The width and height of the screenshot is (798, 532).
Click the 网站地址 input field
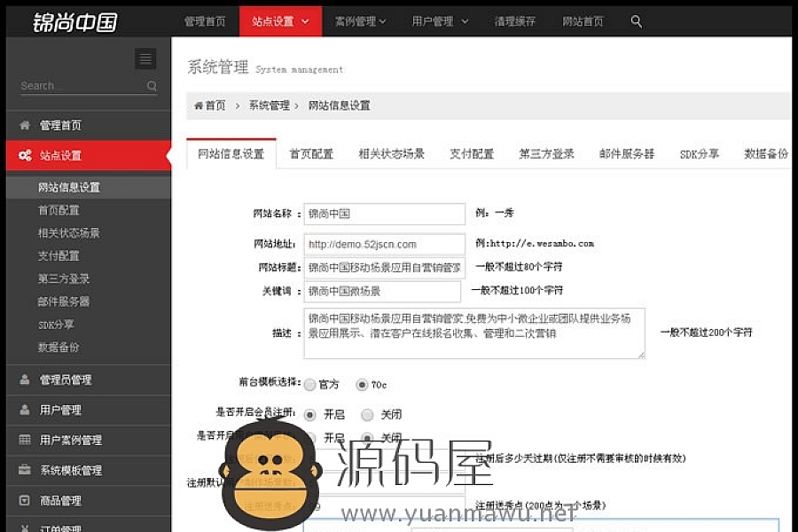click(385, 244)
